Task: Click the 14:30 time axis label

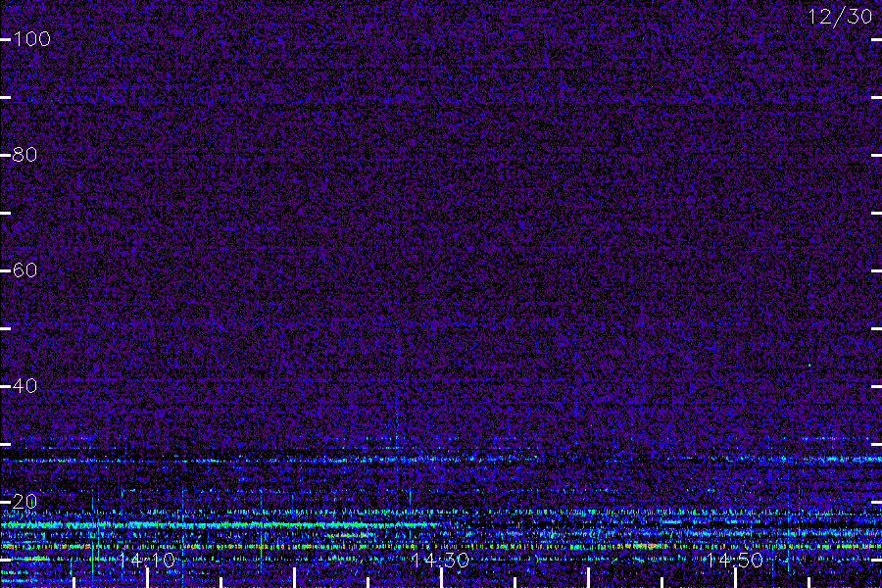Action: [440, 560]
